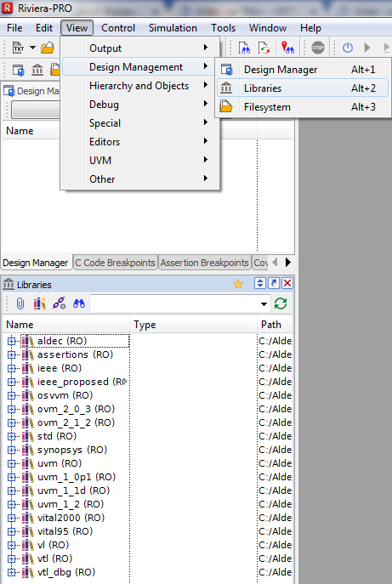Open the Other submenu
Screen dimensions: 392x584
(140, 179)
